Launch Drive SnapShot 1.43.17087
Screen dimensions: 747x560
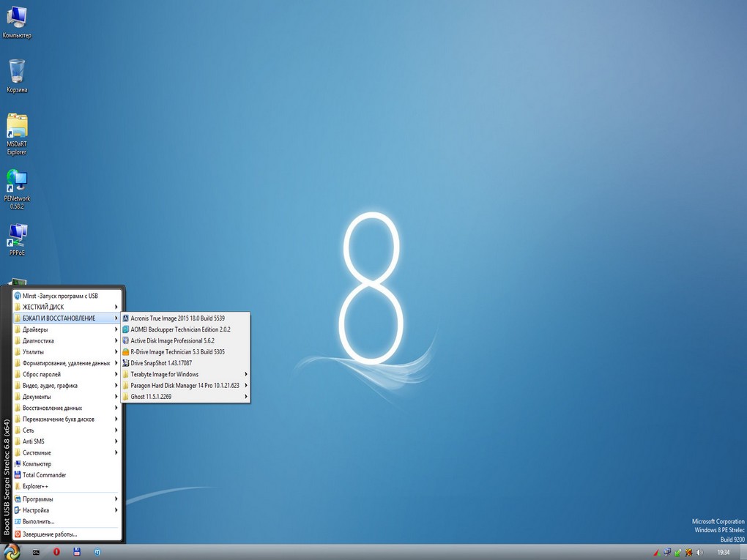tap(186, 363)
